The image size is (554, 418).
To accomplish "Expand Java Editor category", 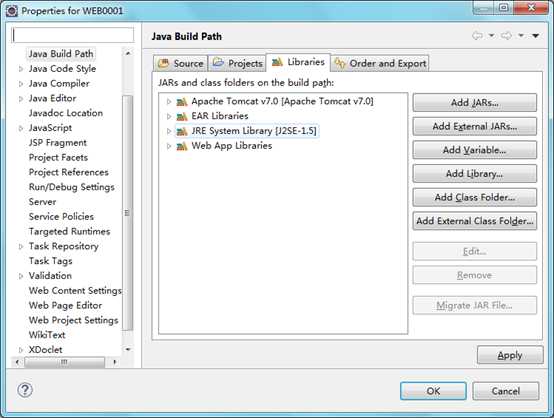I will pyautogui.click(x=21, y=99).
